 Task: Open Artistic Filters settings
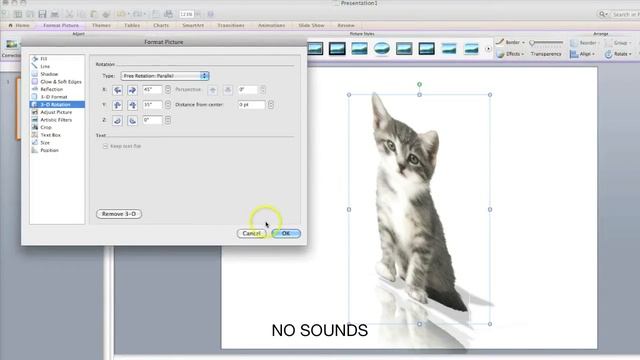coord(56,120)
